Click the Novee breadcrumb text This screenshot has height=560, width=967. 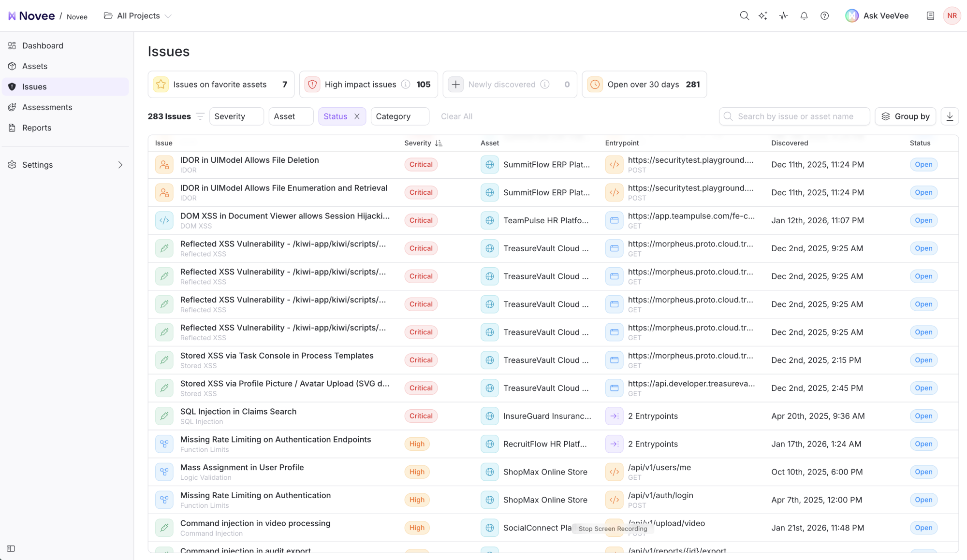tap(77, 17)
